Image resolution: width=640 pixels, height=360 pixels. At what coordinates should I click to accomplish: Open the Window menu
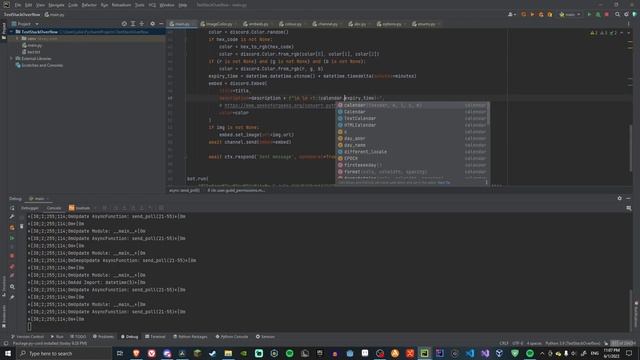[x=167, y=5]
